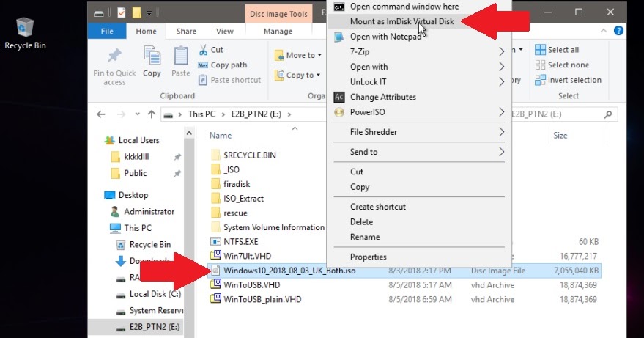
Task: Click E2B_PTN2 (E:) in address bar
Action: 256,114
